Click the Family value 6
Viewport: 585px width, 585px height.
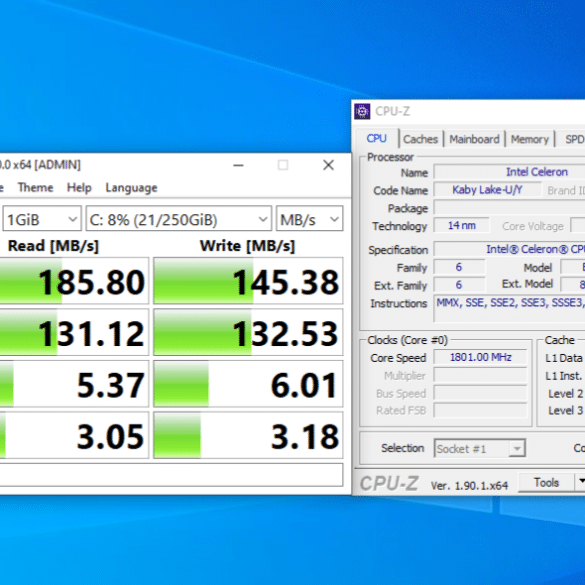(459, 267)
